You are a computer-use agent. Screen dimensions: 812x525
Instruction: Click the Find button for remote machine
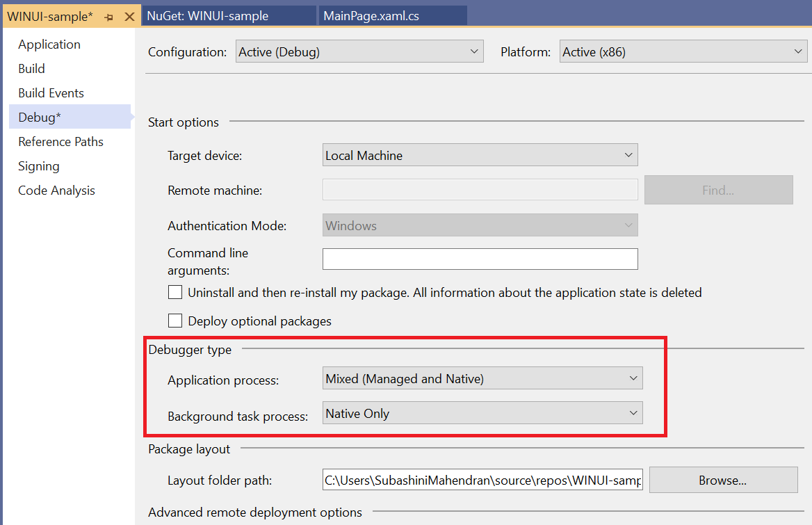pos(718,189)
